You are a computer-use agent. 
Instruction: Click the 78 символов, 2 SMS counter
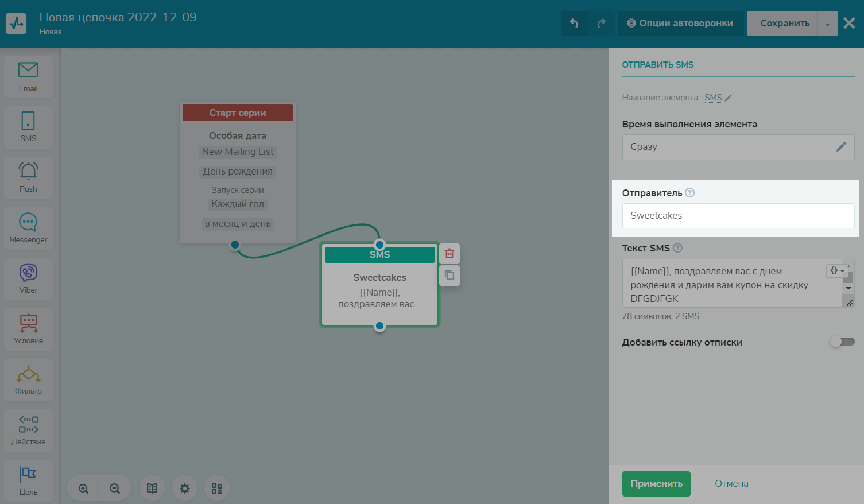click(x=661, y=316)
